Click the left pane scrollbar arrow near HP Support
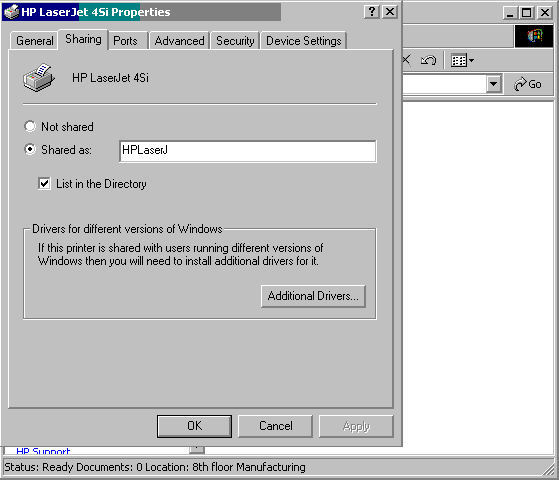 click(x=197, y=450)
